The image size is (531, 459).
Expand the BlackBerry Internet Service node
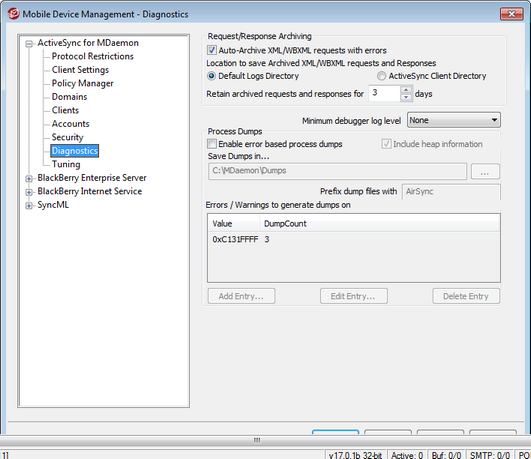(x=29, y=192)
